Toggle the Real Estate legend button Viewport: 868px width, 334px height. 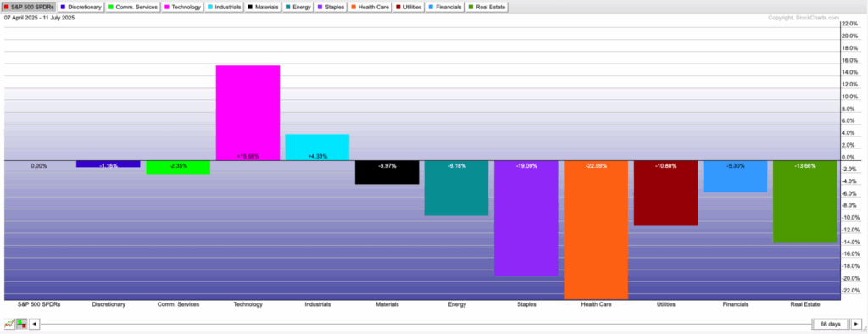[x=487, y=7]
